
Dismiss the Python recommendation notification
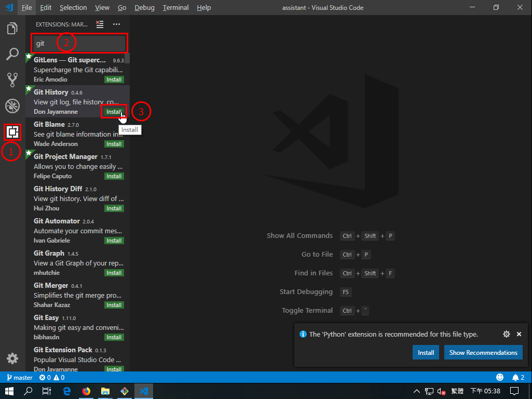point(519,334)
